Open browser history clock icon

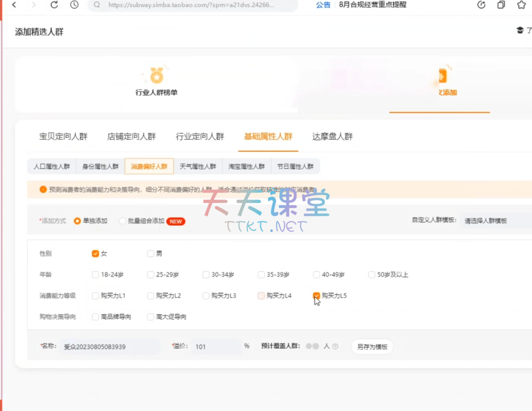(x=74, y=5)
